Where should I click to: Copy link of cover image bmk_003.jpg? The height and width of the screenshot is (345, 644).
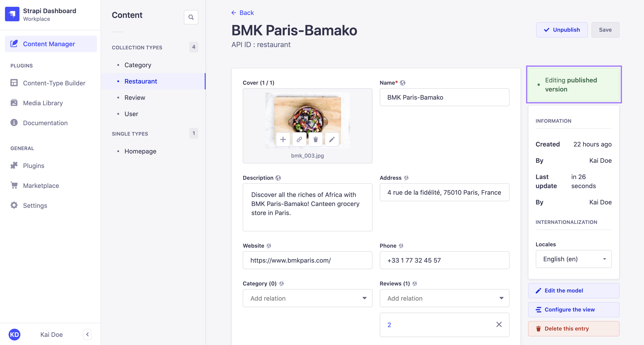299,139
